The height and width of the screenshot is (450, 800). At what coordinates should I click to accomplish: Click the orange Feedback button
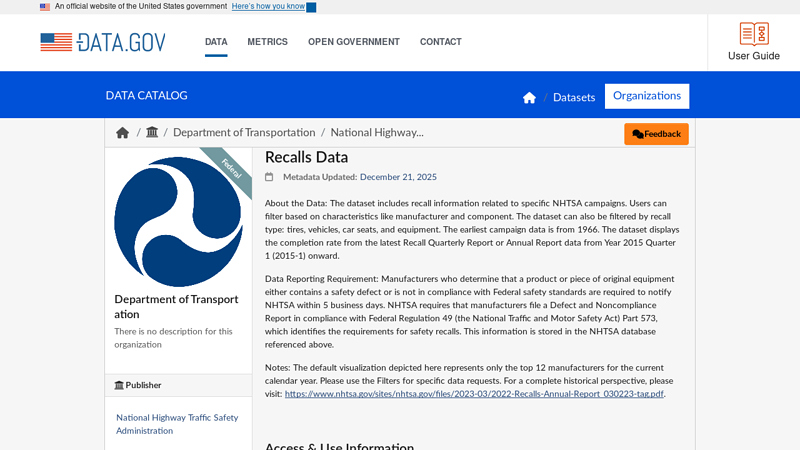pyautogui.click(x=656, y=134)
